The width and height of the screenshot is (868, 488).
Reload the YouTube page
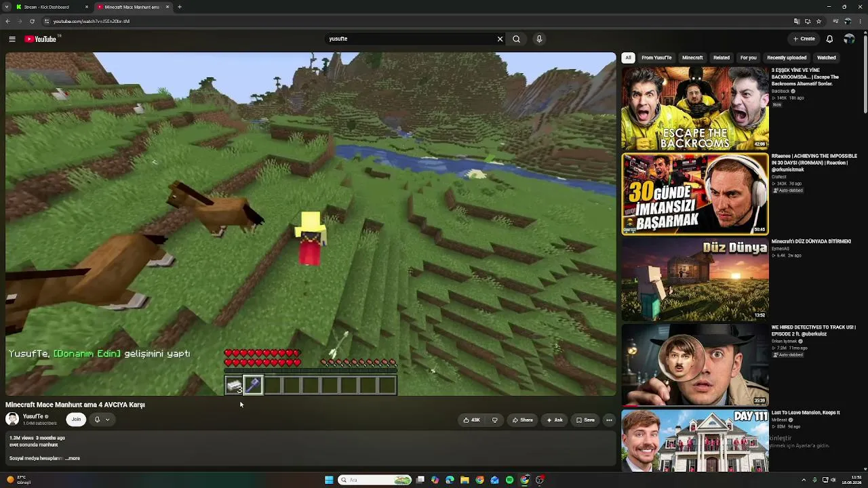tap(32, 21)
